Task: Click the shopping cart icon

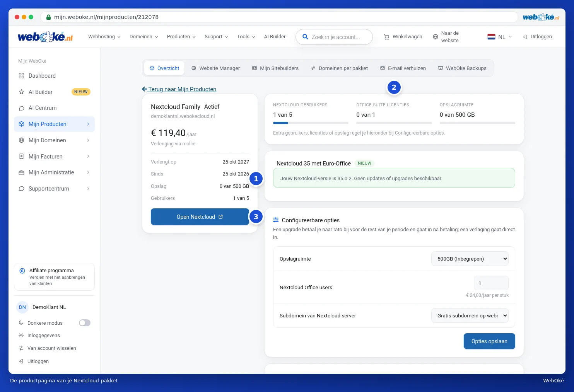Action: point(386,37)
